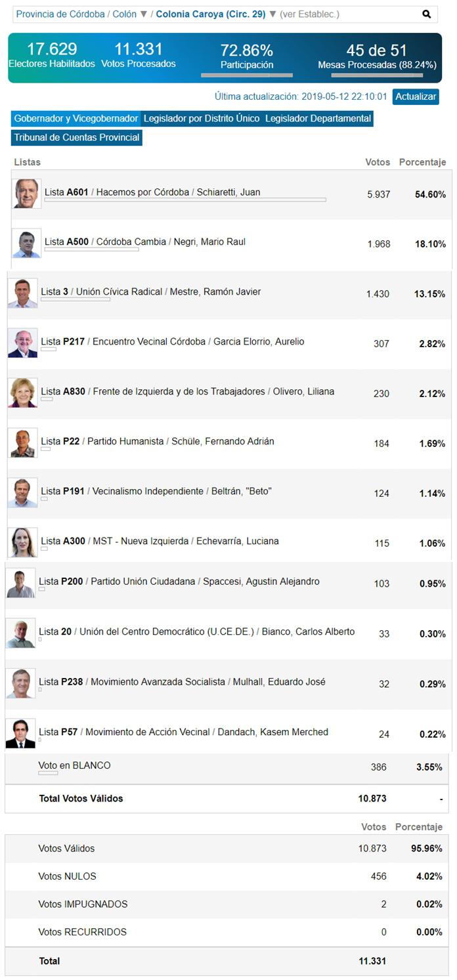Click Negri, Mario Raul candidate photo
This screenshot has height=980, width=457.
tap(27, 244)
